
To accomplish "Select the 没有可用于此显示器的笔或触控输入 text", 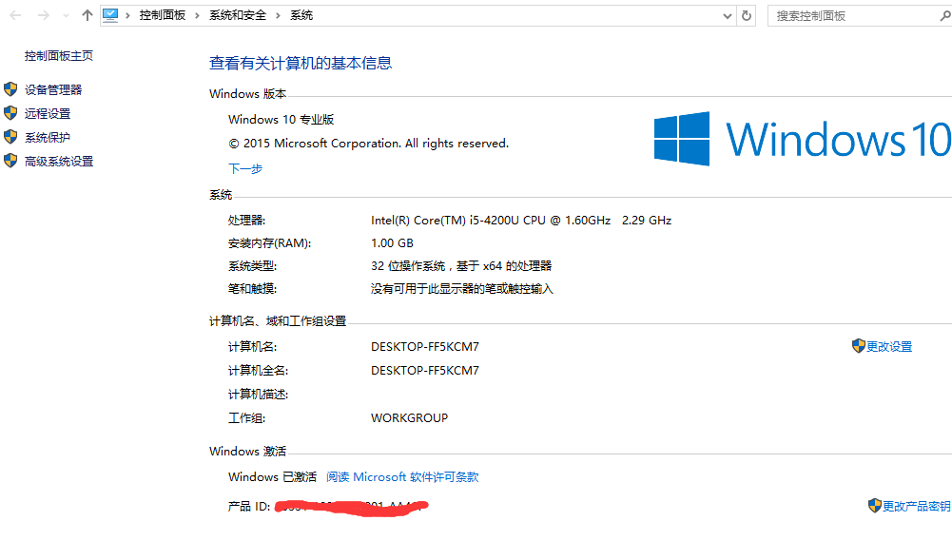I will click(x=462, y=289).
